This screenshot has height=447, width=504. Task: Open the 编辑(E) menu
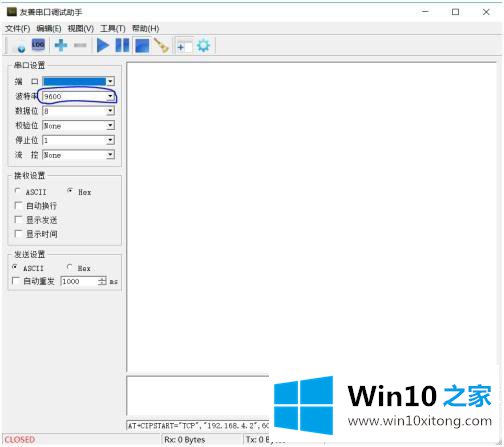tap(49, 29)
